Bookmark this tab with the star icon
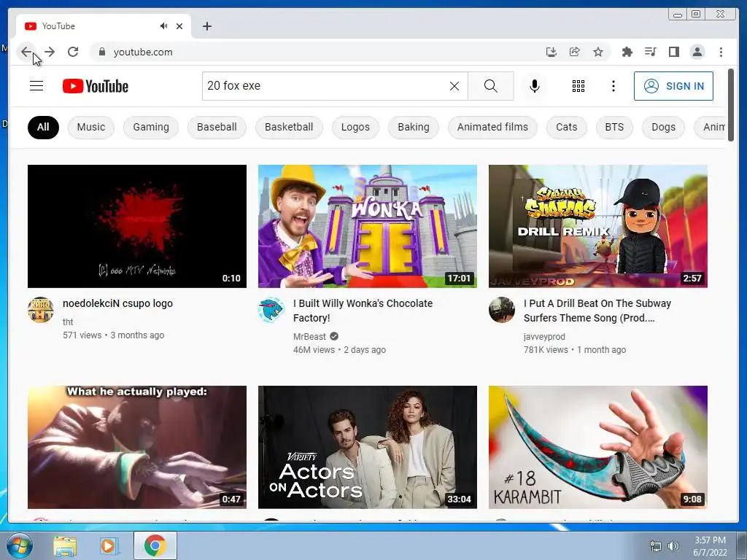747x560 pixels. coord(598,52)
